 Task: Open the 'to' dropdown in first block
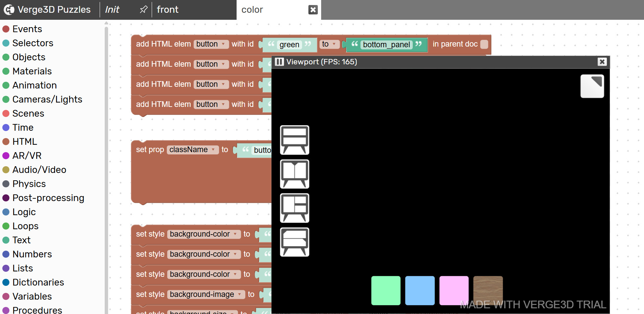coord(329,44)
